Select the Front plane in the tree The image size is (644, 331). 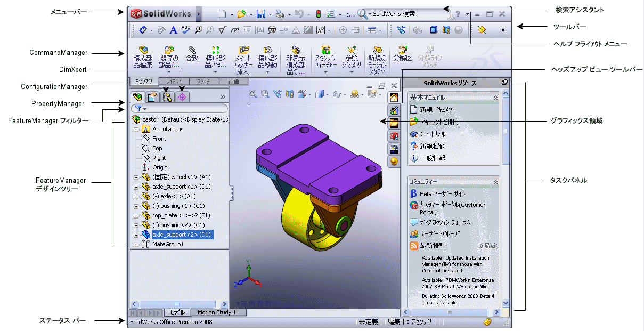[159, 139]
